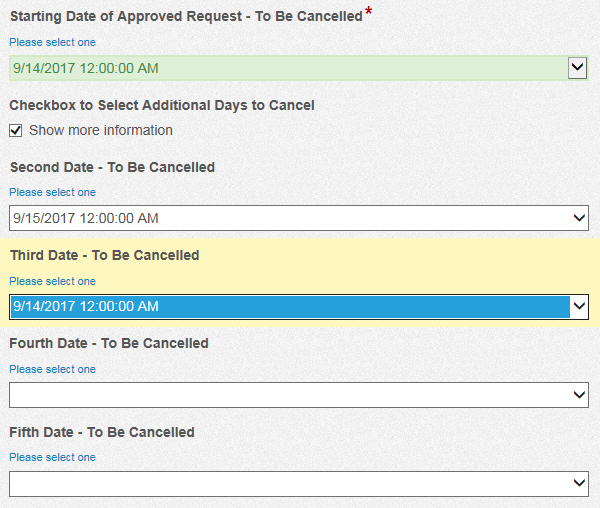600x508 pixels.
Task: Click Please select one under Third Date
Action: pyautogui.click(x=52, y=281)
